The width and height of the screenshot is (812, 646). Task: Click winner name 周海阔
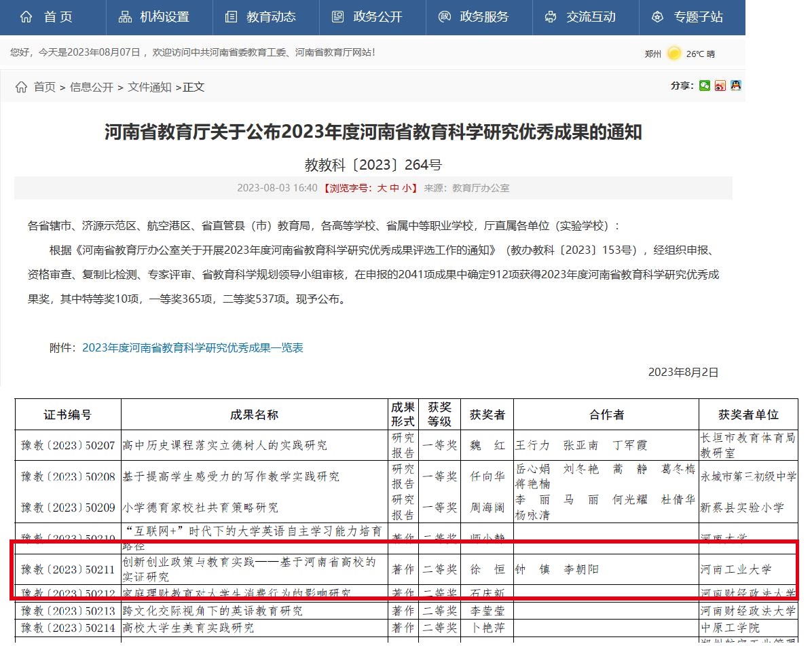tap(487, 508)
